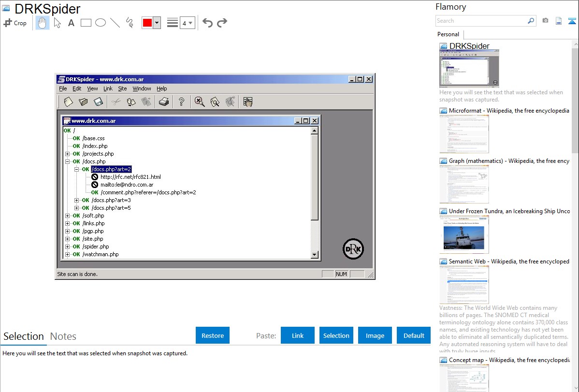Expand the /links.php tree node
Screen dimensions: 579x392
click(x=68, y=223)
